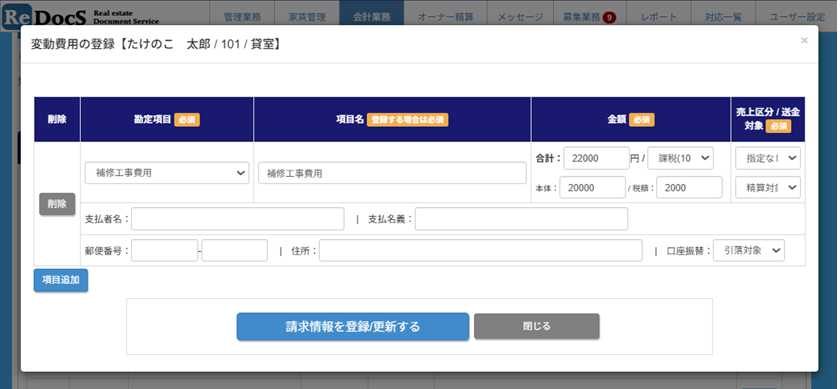Open the 課税 tax type dropdown

pyautogui.click(x=680, y=158)
